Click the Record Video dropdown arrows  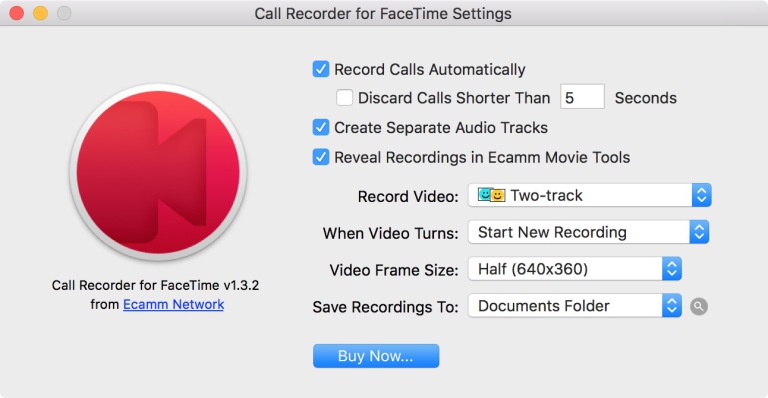(701, 195)
